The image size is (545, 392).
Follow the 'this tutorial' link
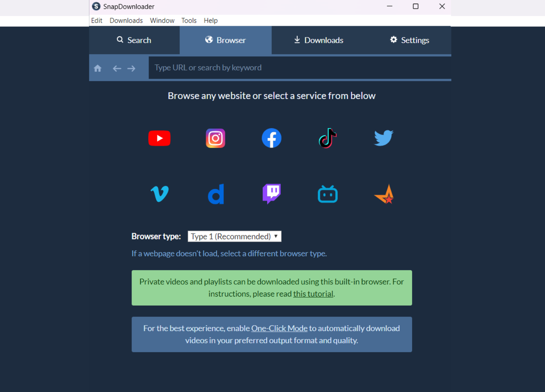(x=313, y=294)
